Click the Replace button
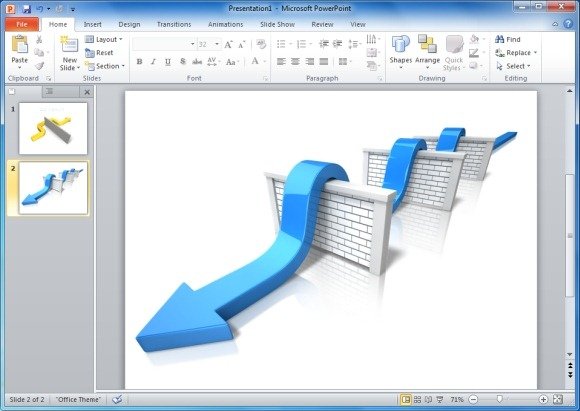This screenshot has width=580, height=411. pos(516,53)
